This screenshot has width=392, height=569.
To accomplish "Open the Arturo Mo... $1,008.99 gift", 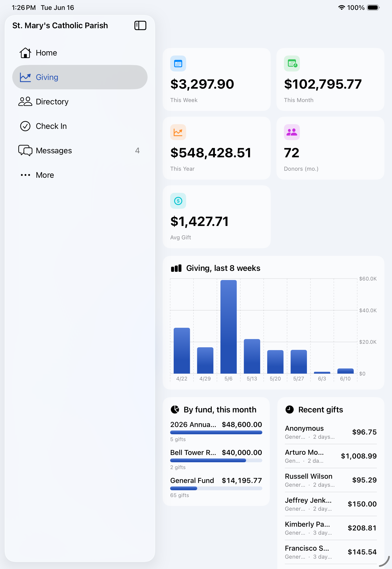I will (x=331, y=456).
